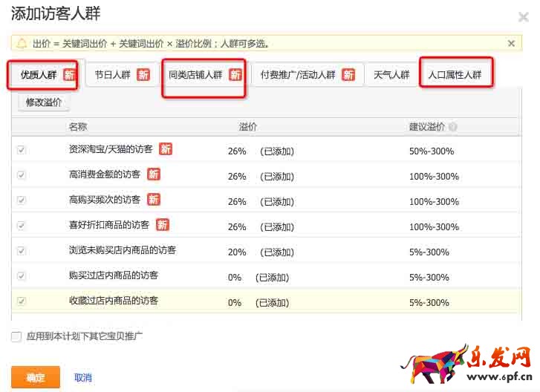Go to the 天气人群 tab

(x=391, y=75)
